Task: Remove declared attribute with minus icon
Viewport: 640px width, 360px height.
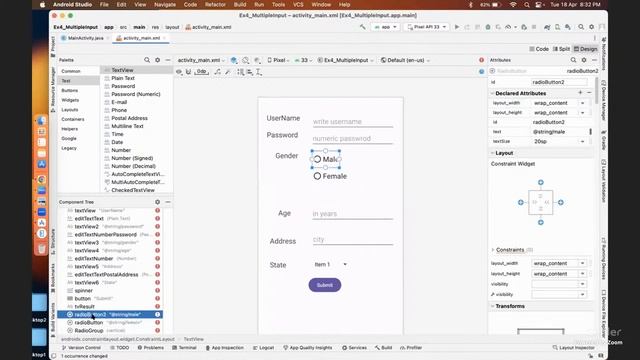Action: click(589, 93)
